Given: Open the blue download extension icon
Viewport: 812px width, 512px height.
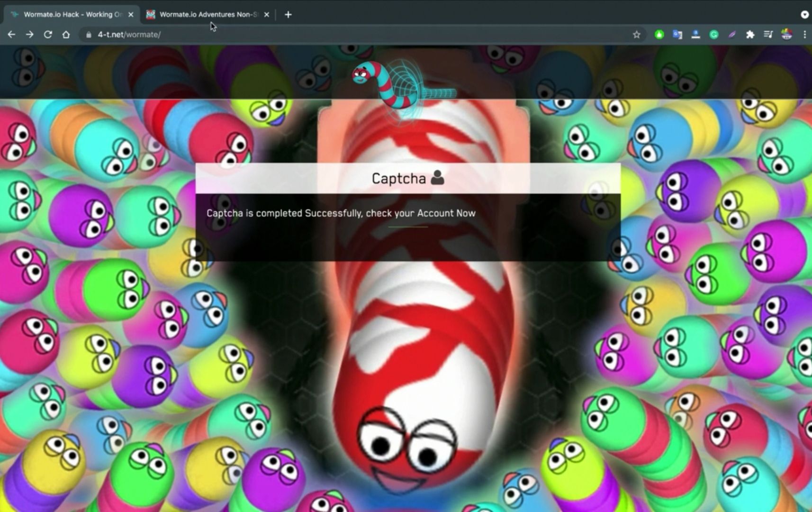Looking at the screenshot, I should 695,35.
